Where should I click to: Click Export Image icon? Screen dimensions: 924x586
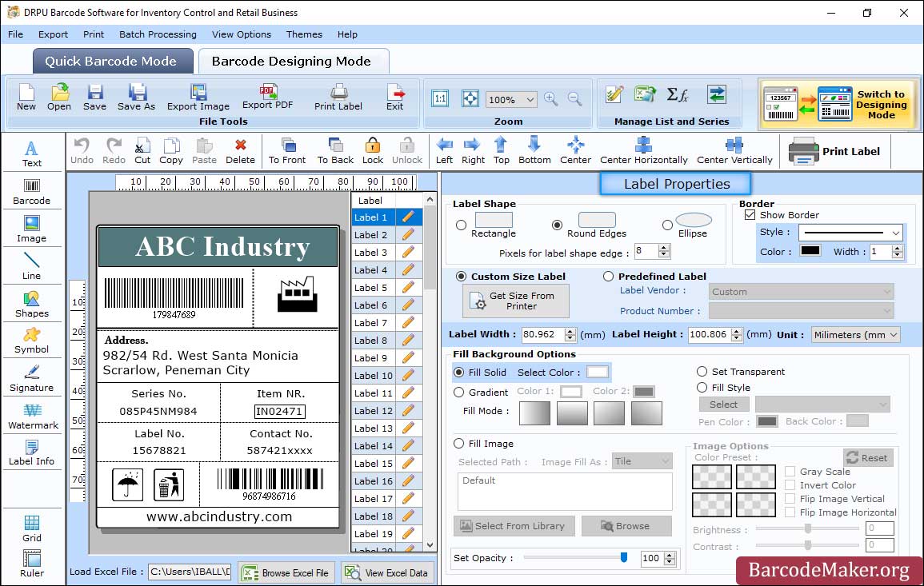198,98
